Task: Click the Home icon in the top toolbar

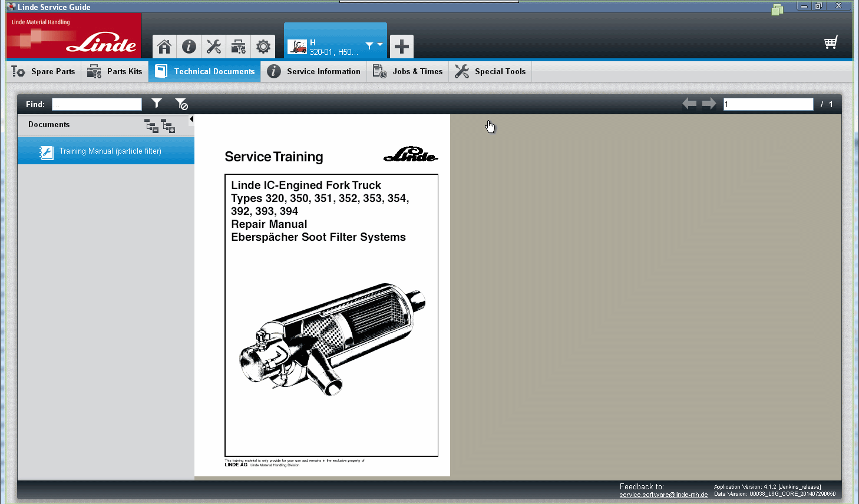Action: pyautogui.click(x=164, y=46)
